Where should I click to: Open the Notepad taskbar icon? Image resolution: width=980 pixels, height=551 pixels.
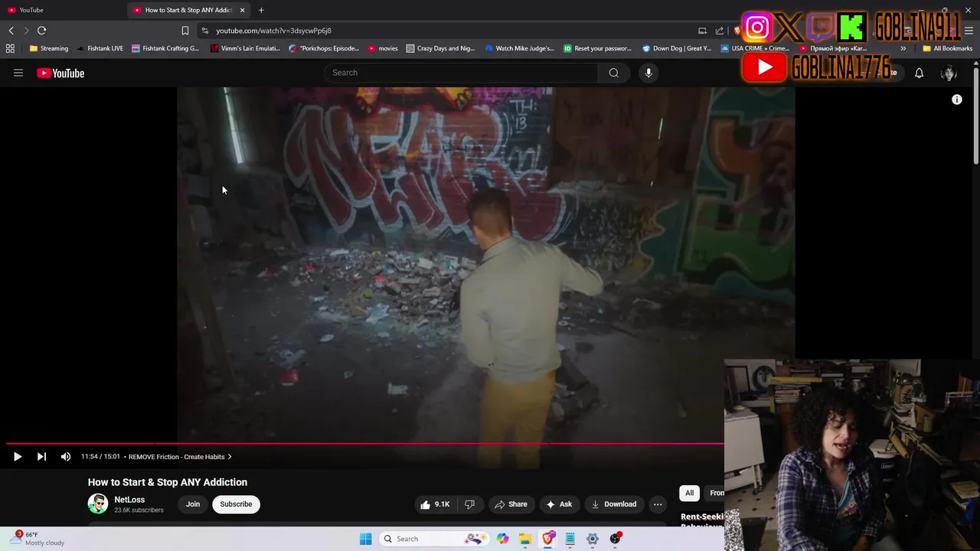(x=570, y=539)
